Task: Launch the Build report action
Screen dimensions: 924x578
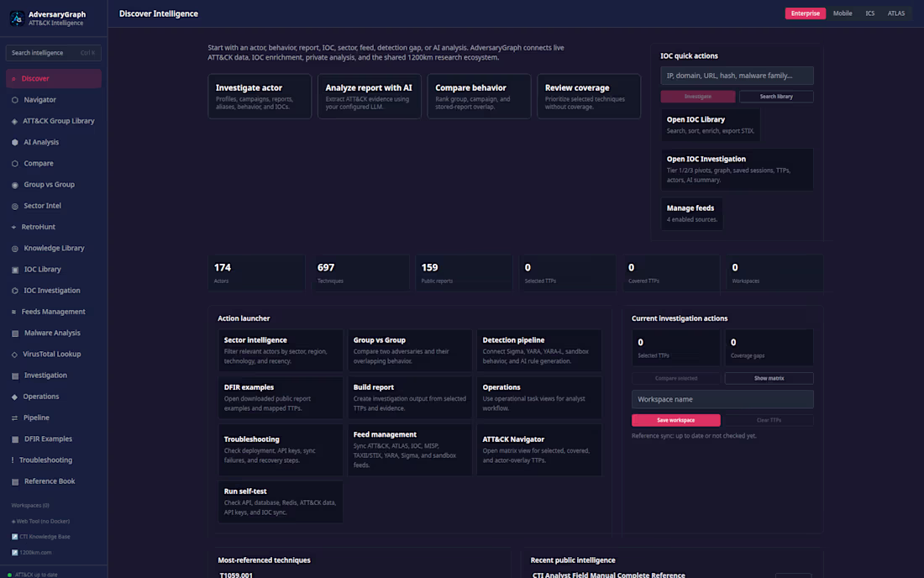Action: 410,397
